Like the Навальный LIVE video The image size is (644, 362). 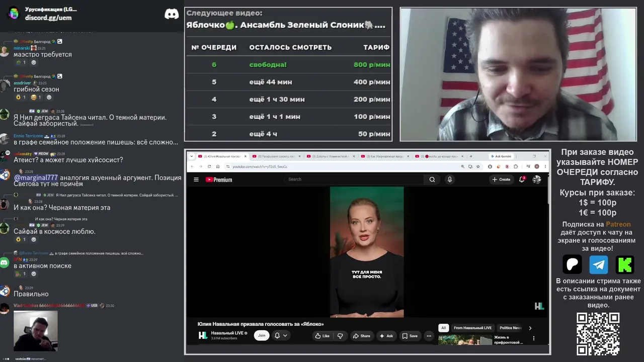coord(322,336)
